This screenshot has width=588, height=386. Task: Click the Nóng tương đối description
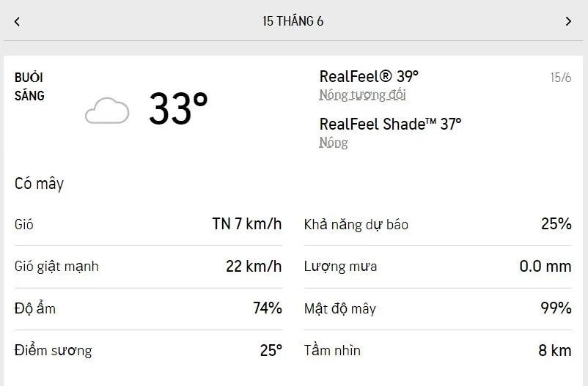[x=362, y=95]
